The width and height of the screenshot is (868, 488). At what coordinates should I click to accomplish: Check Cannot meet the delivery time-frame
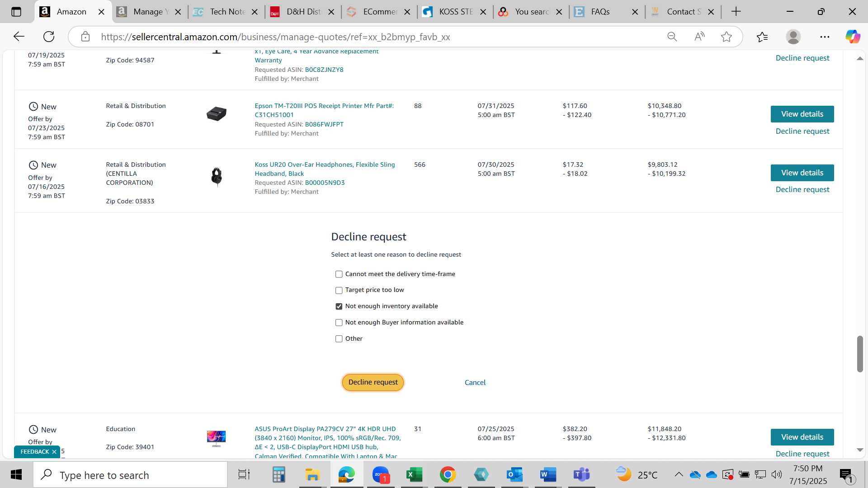tap(339, 274)
